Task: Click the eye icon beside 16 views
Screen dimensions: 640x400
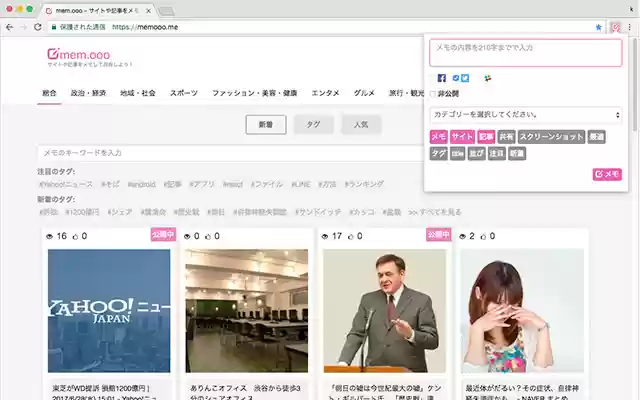Action: (49, 236)
